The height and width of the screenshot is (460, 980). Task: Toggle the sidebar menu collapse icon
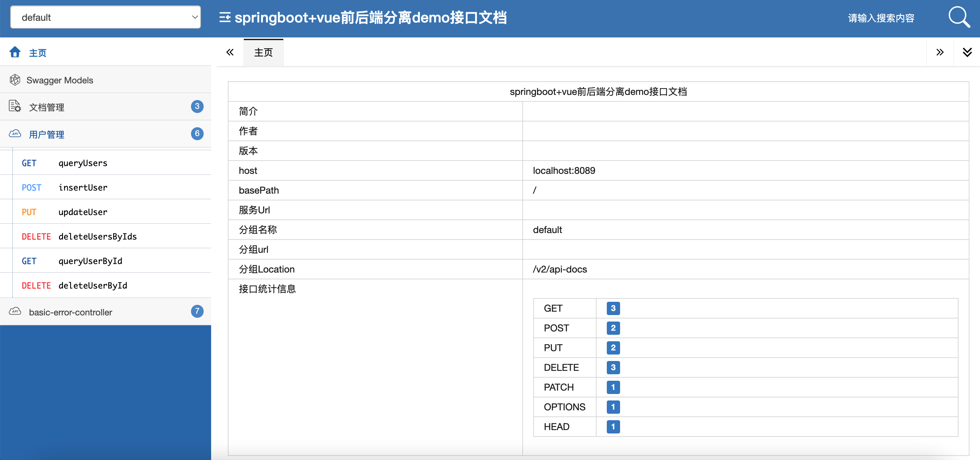225,17
